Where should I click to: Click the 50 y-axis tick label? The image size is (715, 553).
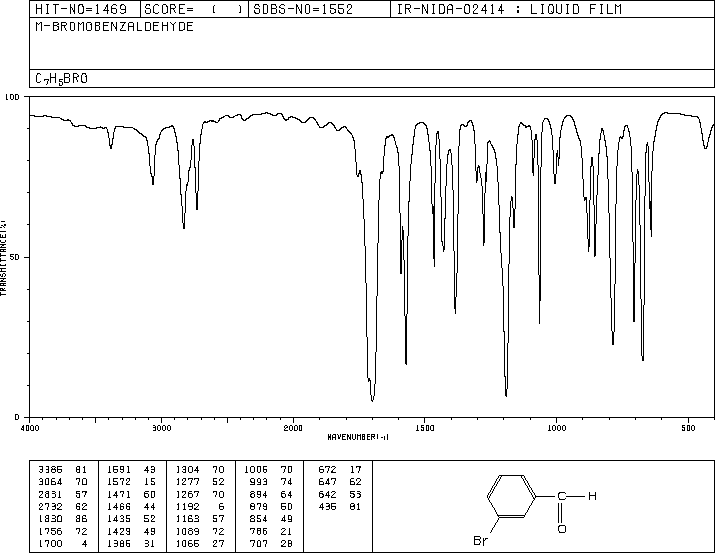[x=14, y=258]
